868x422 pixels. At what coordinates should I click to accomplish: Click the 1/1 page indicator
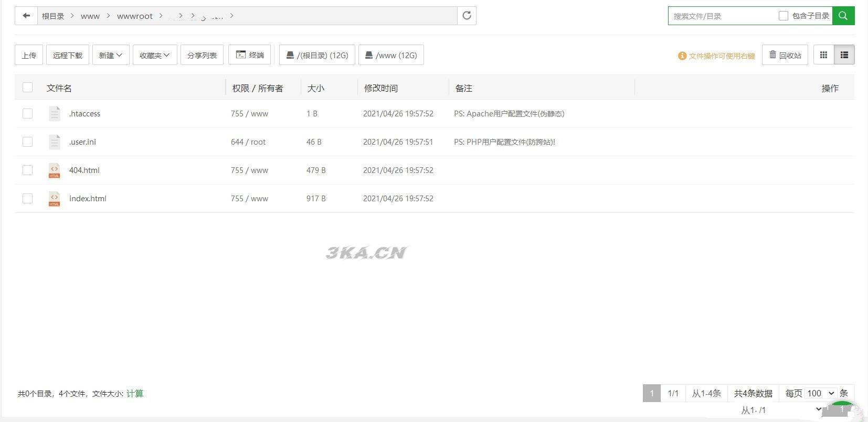click(x=673, y=393)
